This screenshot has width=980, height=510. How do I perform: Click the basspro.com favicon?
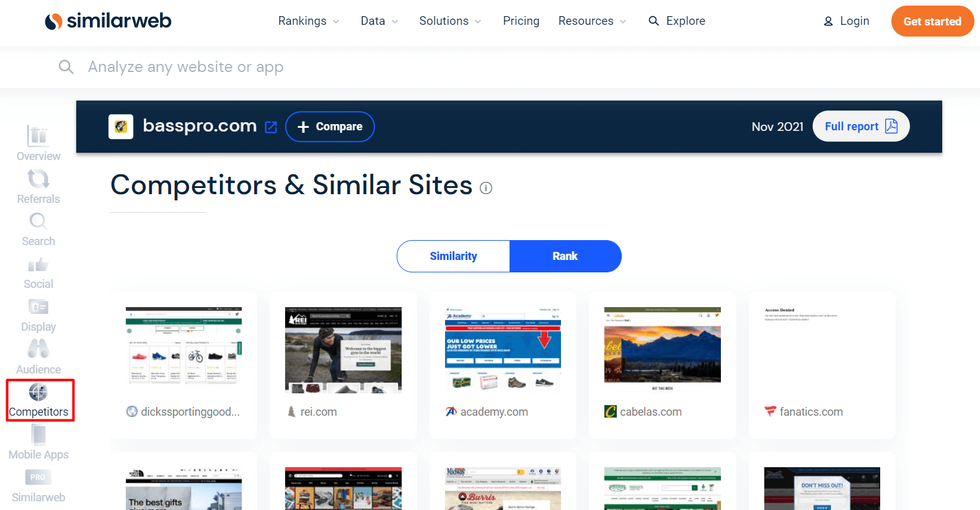(121, 127)
